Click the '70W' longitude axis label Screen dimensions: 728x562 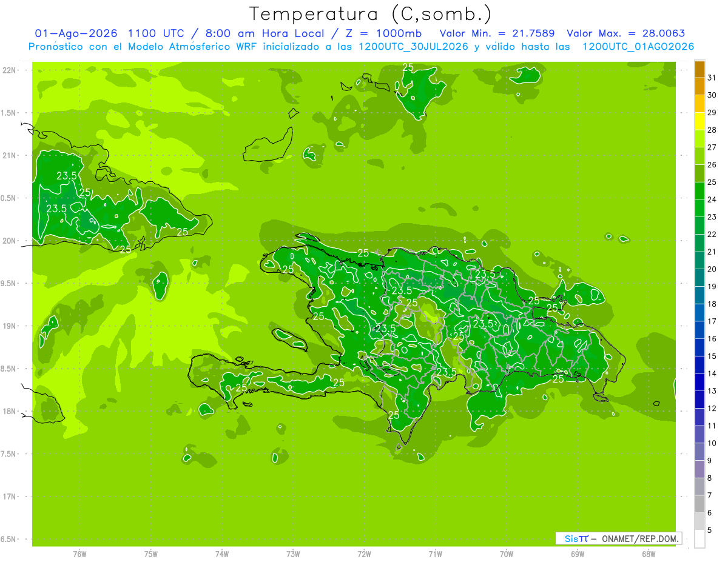coord(507,554)
